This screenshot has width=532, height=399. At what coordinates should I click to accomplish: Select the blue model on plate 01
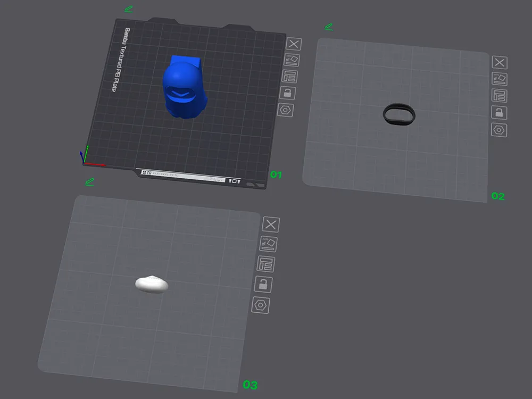[x=185, y=88]
